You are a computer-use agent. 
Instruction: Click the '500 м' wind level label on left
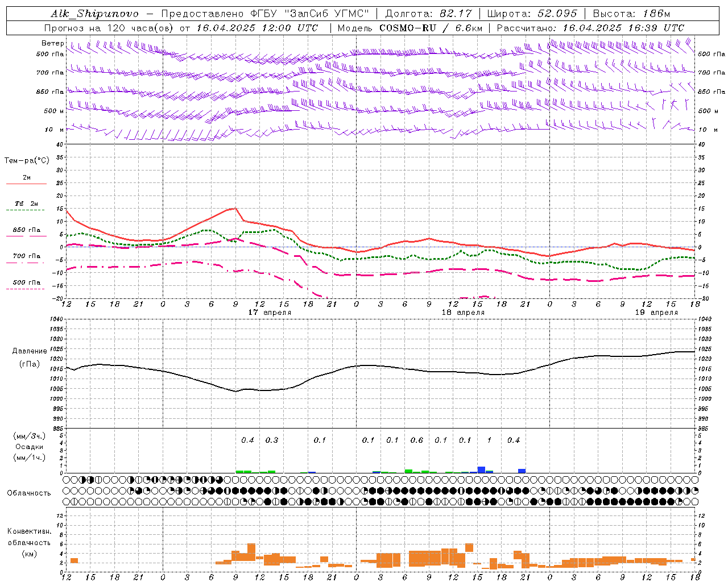click(x=55, y=111)
